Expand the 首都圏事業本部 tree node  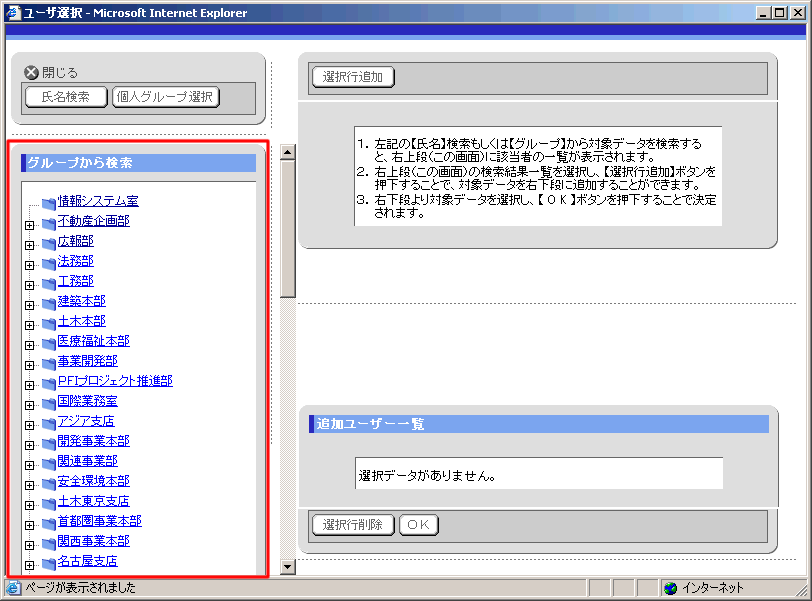pos(30,525)
